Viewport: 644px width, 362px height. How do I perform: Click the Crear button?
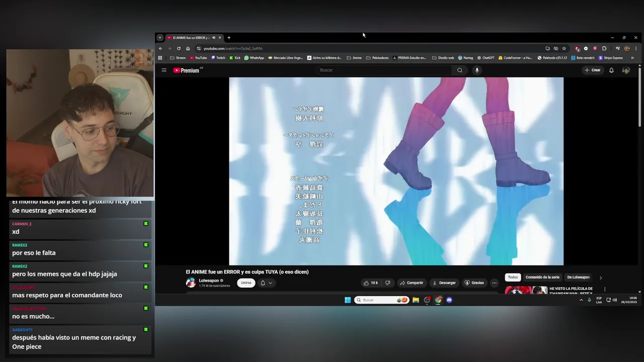593,70
